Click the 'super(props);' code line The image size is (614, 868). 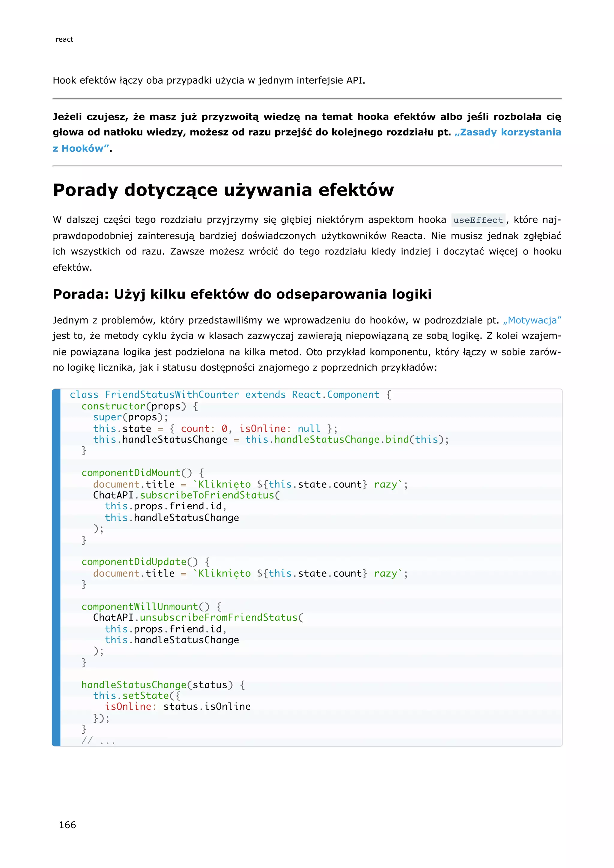click(130, 417)
